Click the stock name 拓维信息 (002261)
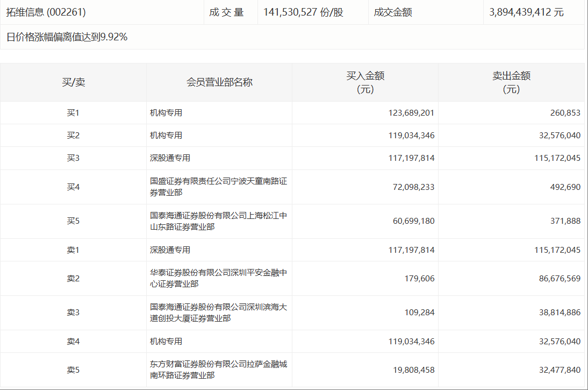Screen dimensions: 588x390 [46, 12]
